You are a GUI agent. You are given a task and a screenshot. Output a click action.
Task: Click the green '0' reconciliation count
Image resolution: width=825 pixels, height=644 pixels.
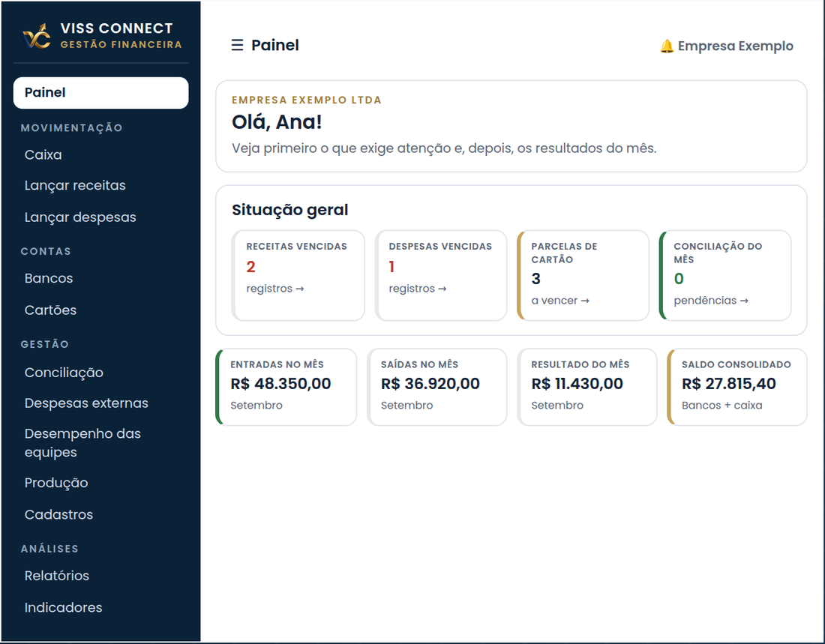[679, 279]
